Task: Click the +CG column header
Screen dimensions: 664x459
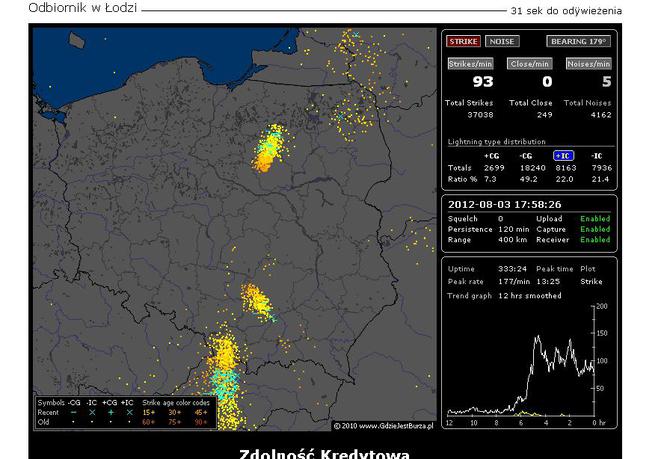Action: click(491, 156)
